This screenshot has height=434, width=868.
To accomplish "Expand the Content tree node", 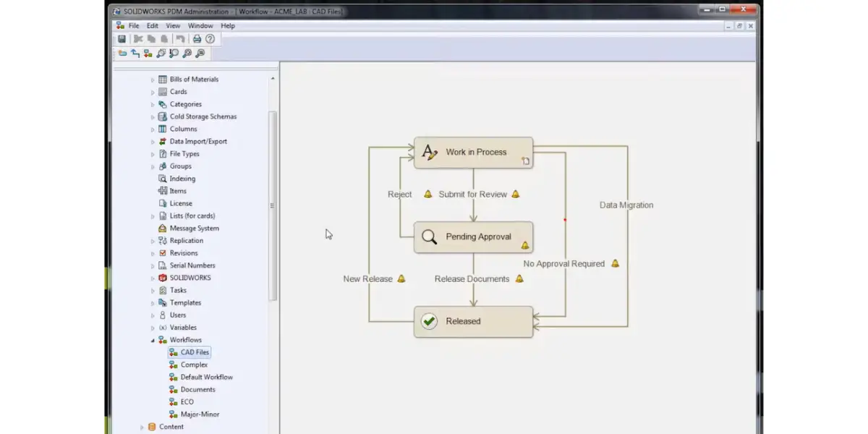I will coord(142,427).
